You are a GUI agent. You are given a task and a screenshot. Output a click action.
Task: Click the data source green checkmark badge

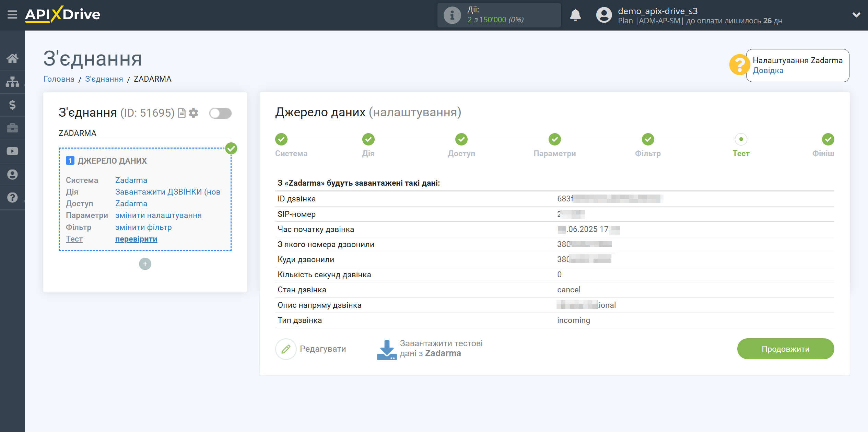[x=231, y=149]
